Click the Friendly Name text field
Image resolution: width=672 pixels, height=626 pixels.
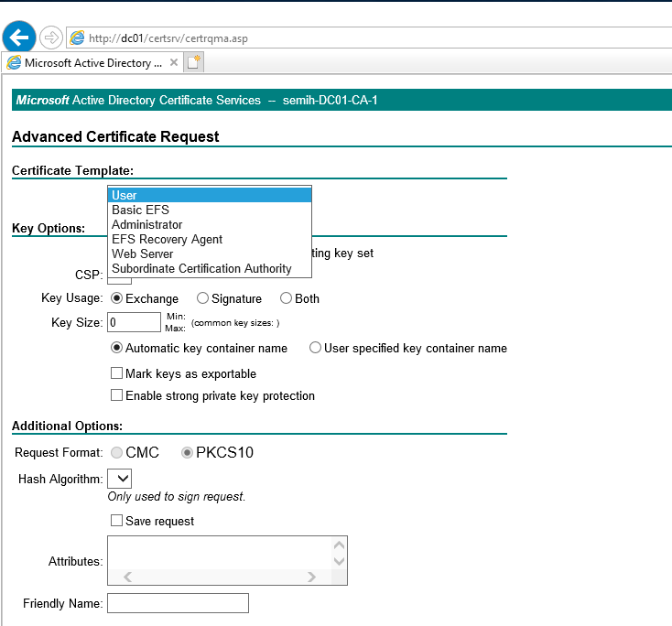(x=178, y=603)
